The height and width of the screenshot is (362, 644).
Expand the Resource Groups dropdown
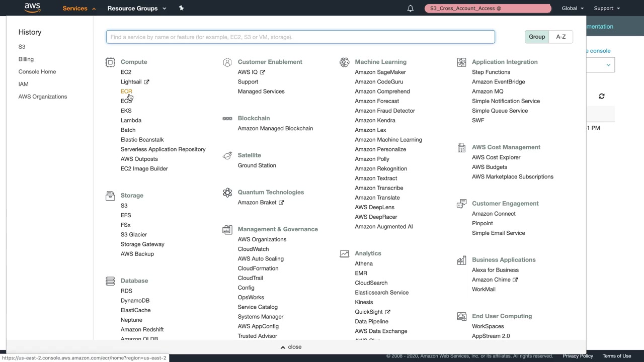136,8
